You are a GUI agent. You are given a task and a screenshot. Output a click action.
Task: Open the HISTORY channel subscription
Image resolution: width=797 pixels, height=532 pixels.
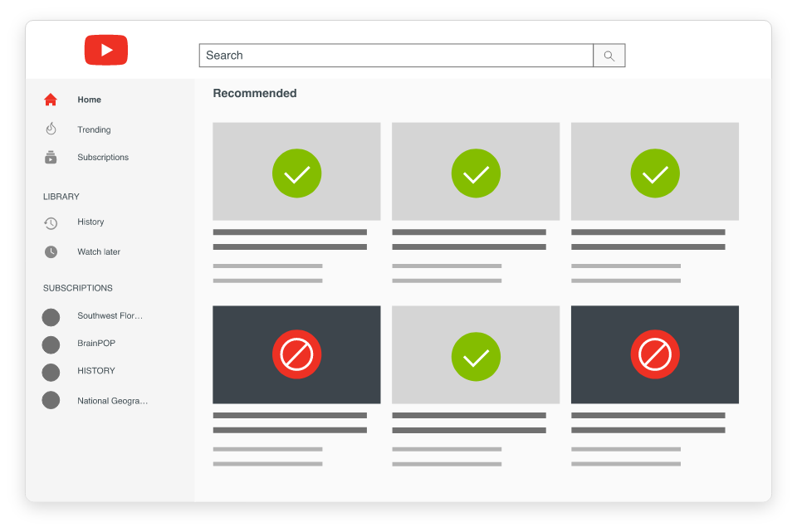point(96,370)
